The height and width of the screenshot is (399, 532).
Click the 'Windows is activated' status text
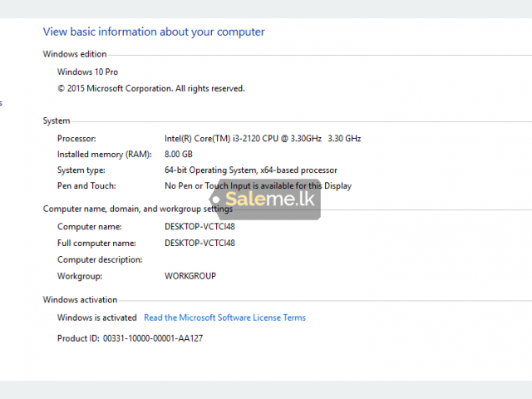96,318
